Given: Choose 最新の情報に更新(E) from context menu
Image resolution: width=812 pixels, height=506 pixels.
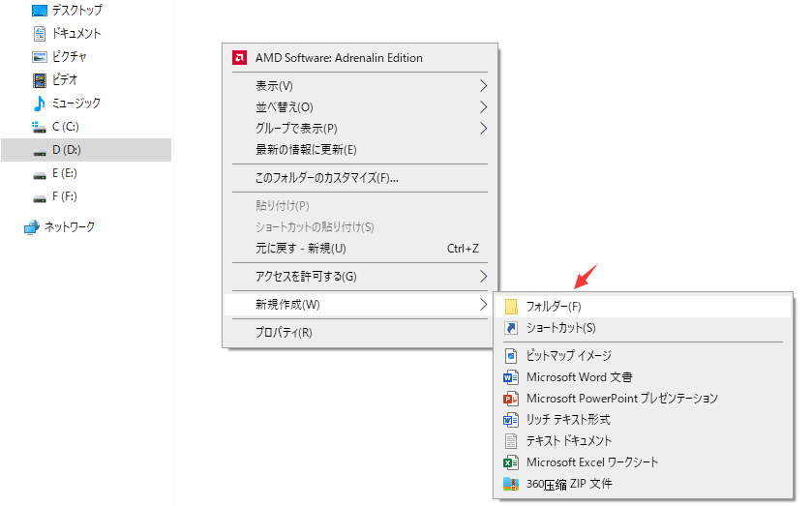Looking at the screenshot, I should coord(306,150).
